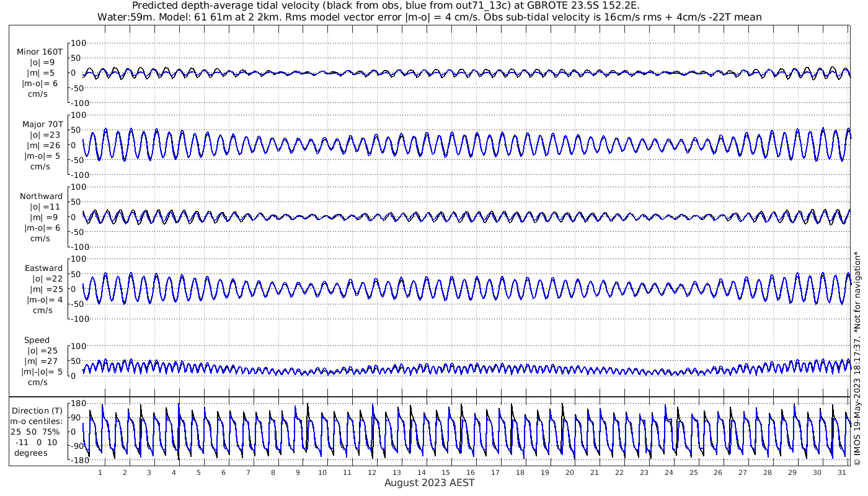Click the '|o| =9' value in Minor panel

(x=42, y=63)
